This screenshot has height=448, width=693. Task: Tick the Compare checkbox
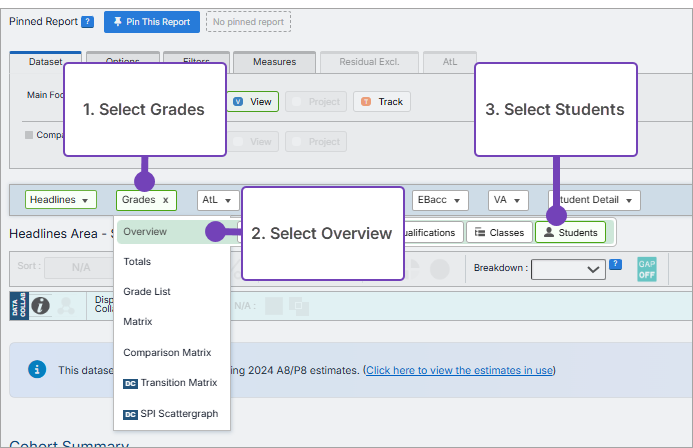pos(29,134)
